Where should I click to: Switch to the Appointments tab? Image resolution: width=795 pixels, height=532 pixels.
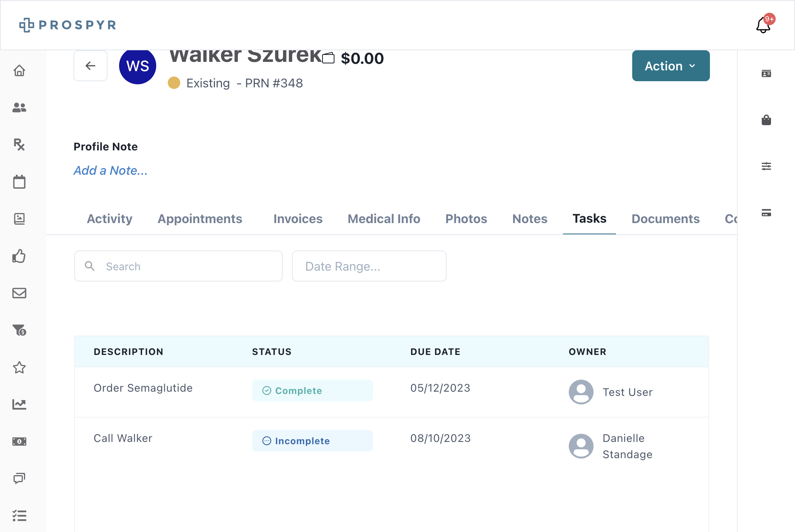200,219
